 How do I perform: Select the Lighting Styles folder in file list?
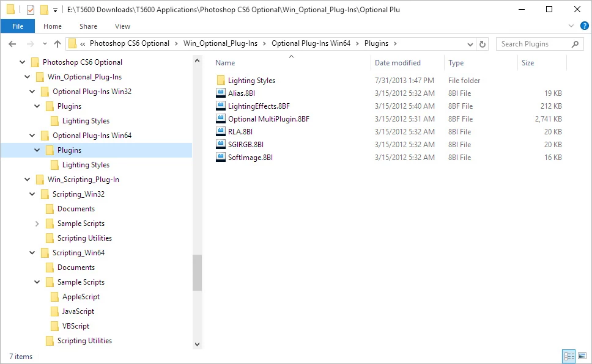(251, 81)
